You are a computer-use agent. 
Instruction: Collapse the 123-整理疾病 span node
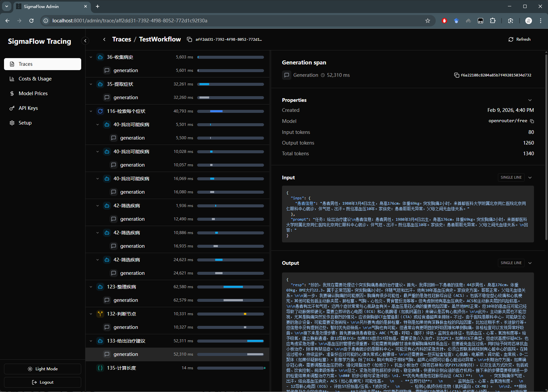pyautogui.click(x=91, y=287)
